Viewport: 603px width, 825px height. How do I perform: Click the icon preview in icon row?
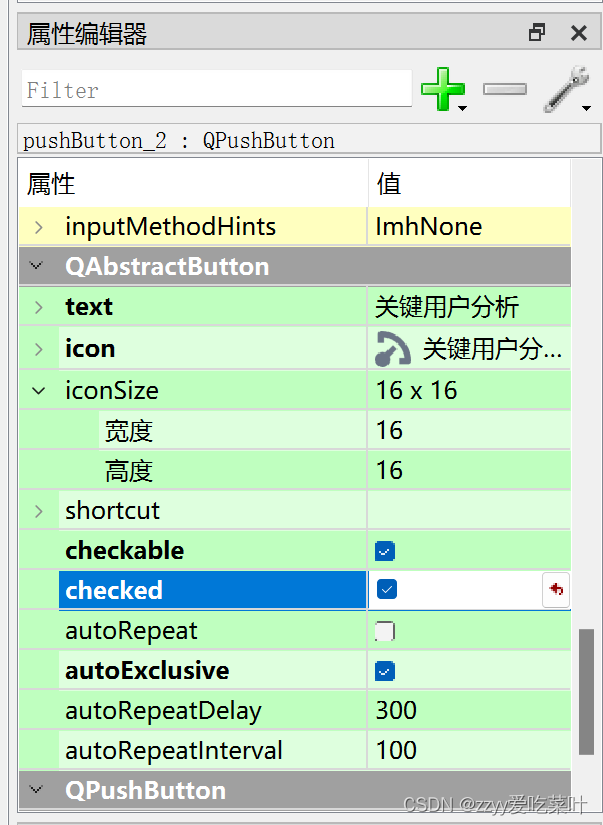[393, 348]
